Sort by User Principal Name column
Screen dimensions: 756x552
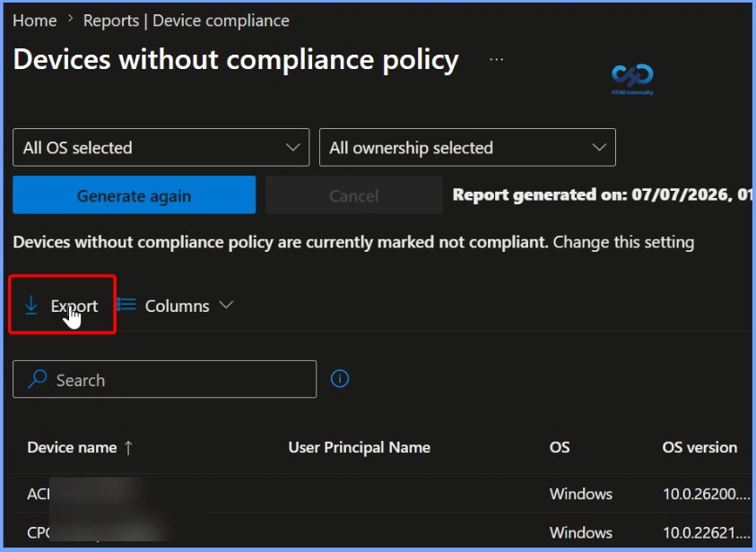pyautogui.click(x=360, y=447)
